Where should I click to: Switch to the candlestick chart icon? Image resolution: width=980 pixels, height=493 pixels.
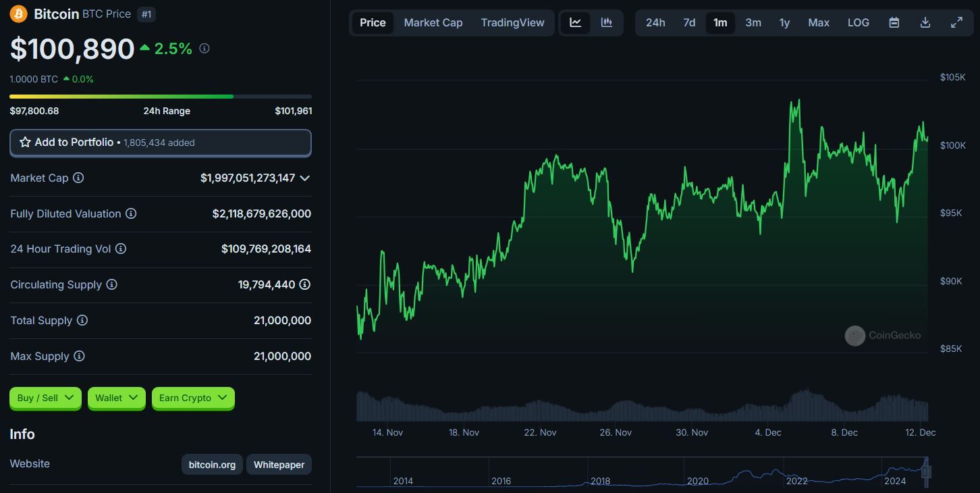(606, 22)
